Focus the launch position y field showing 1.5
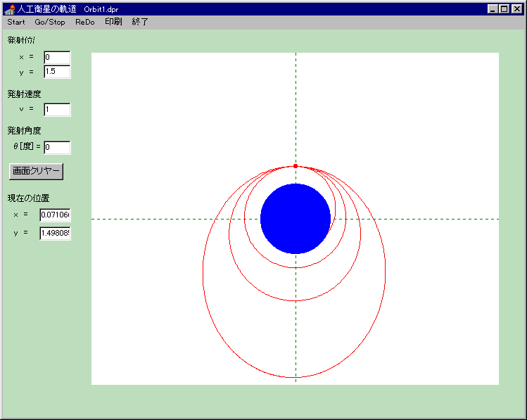 tap(57, 71)
